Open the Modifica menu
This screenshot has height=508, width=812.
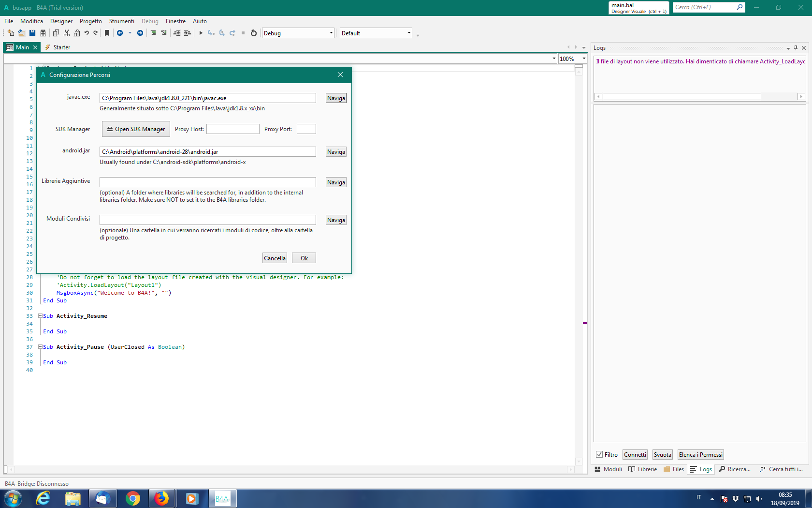pyautogui.click(x=31, y=21)
